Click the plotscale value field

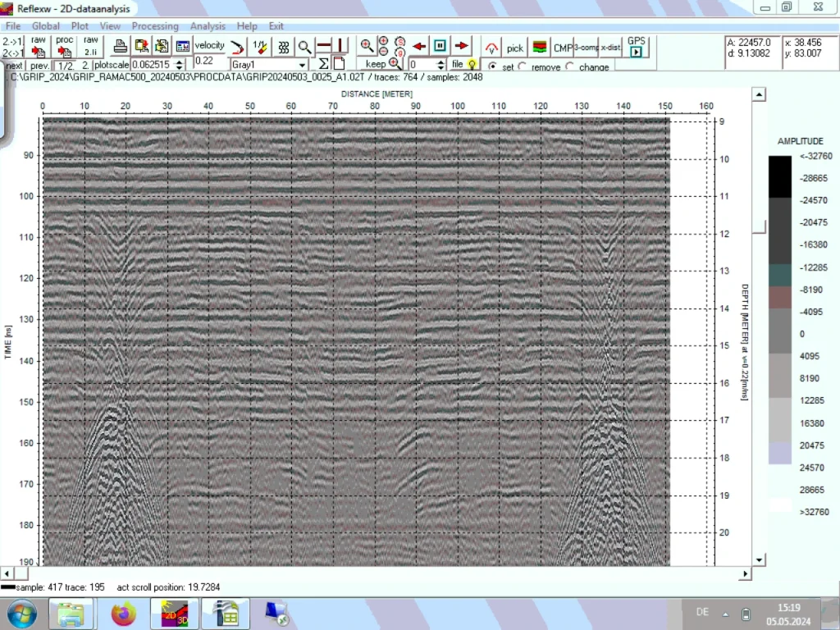point(152,65)
